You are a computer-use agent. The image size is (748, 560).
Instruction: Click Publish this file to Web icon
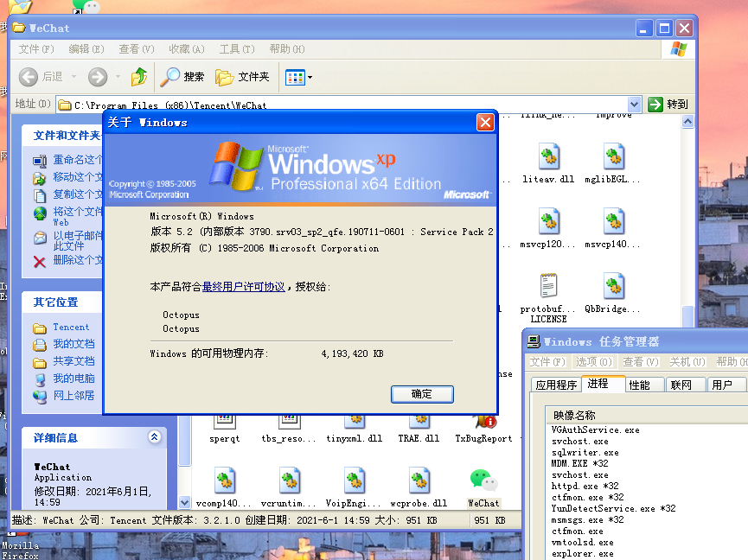point(40,213)
